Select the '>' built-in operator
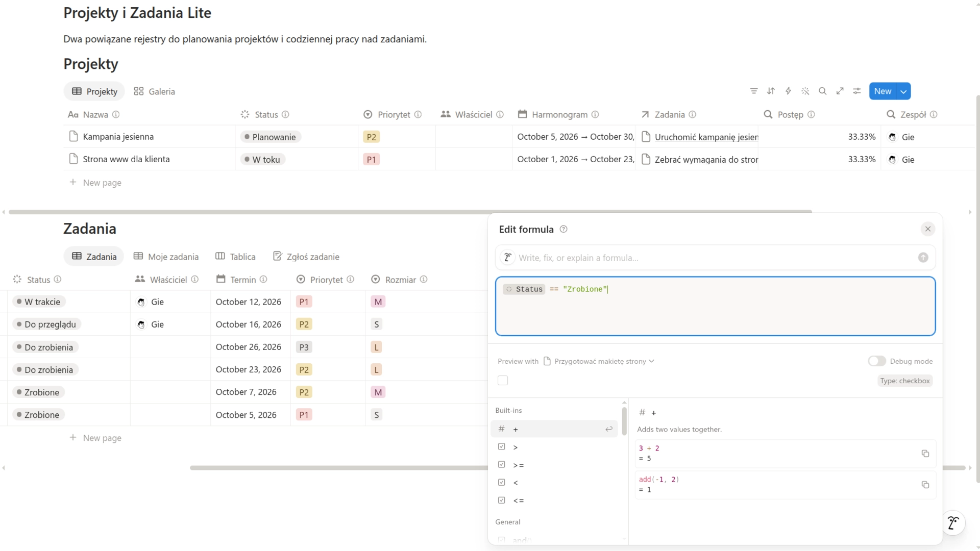Screen dimensions: 980x551 (554, 447)
